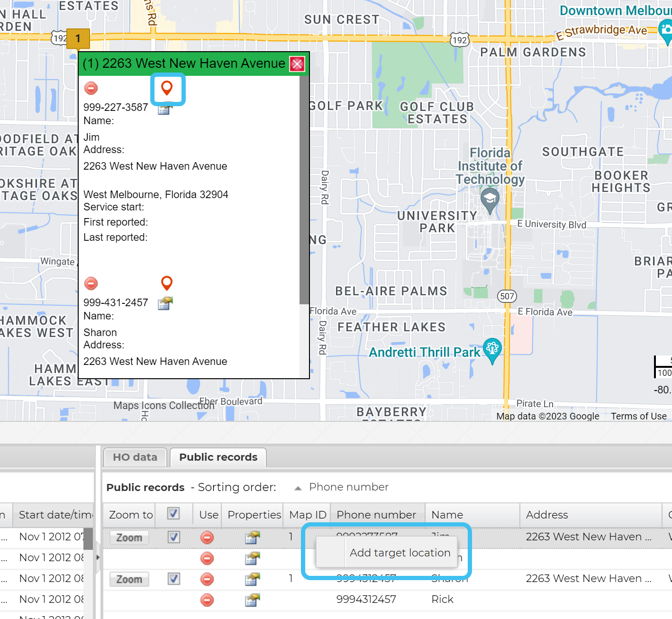
Task: Open properties icon in Rick's table row
Action: point(252,600)
